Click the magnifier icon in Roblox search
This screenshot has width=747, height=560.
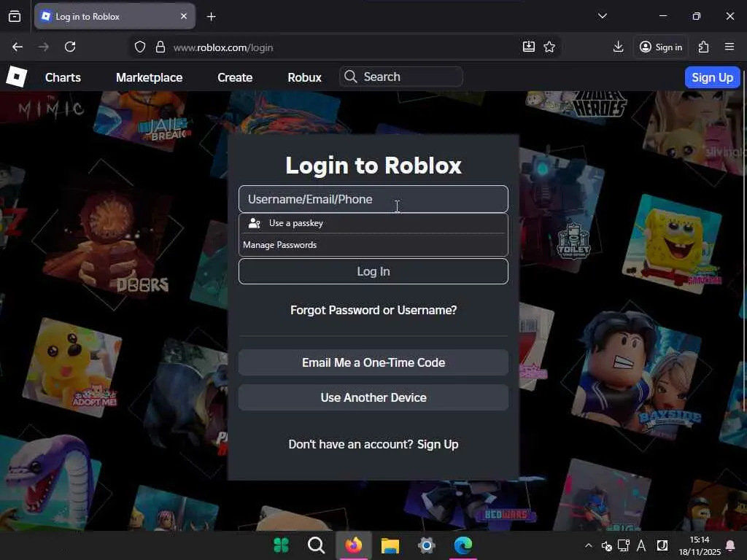tap(351, 77)
